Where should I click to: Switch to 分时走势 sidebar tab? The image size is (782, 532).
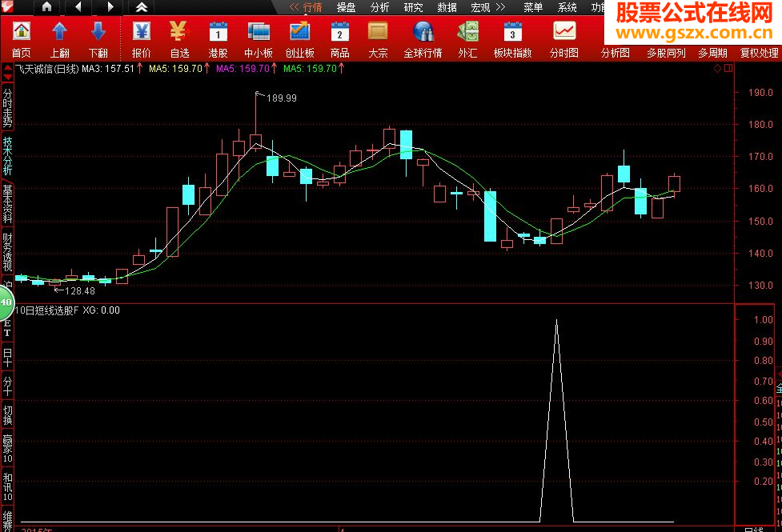[7, 107]
